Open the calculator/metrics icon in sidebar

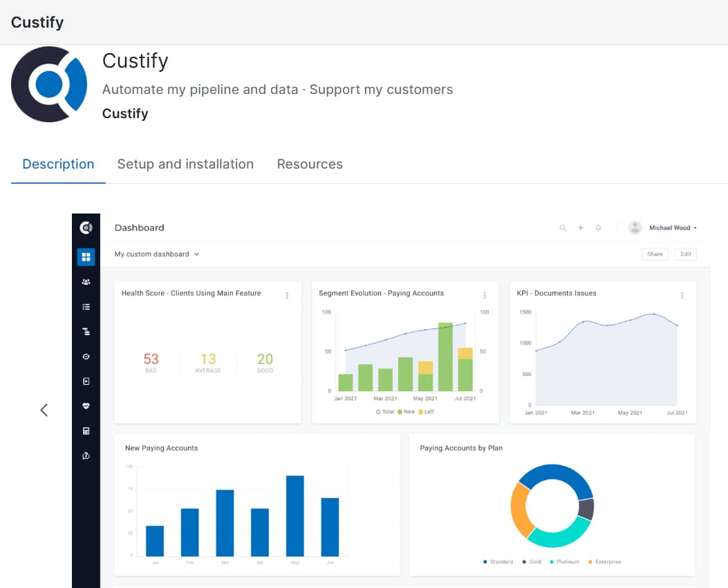pyautogui.click(x=86, y=430)
